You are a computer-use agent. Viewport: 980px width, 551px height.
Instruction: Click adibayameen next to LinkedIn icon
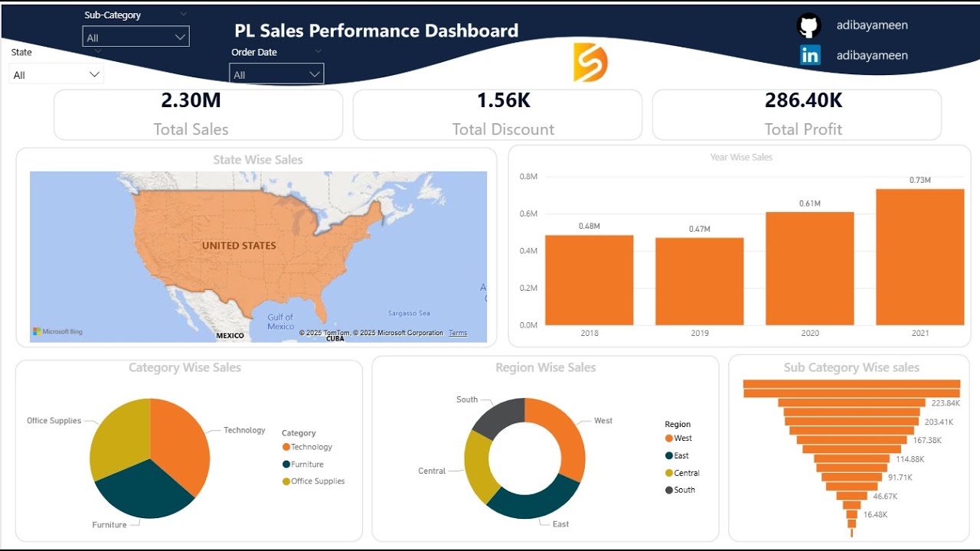872,55
